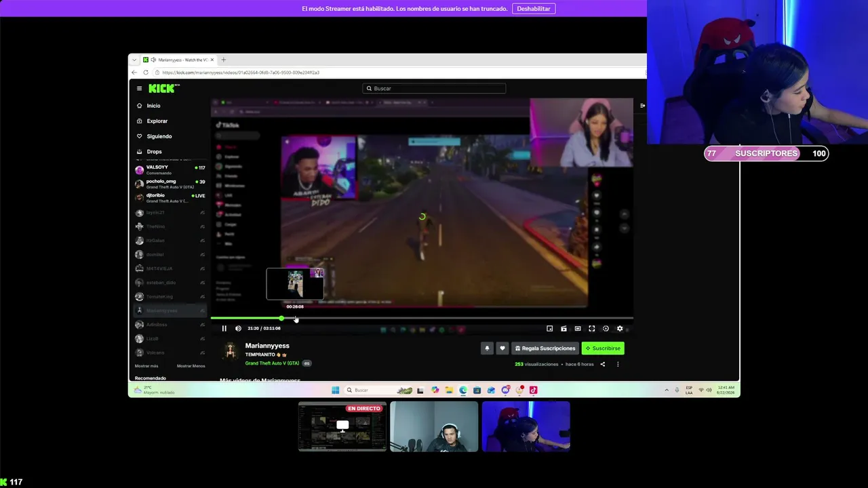
Task: Show hidden system tray icons
Action: point(667,390)
